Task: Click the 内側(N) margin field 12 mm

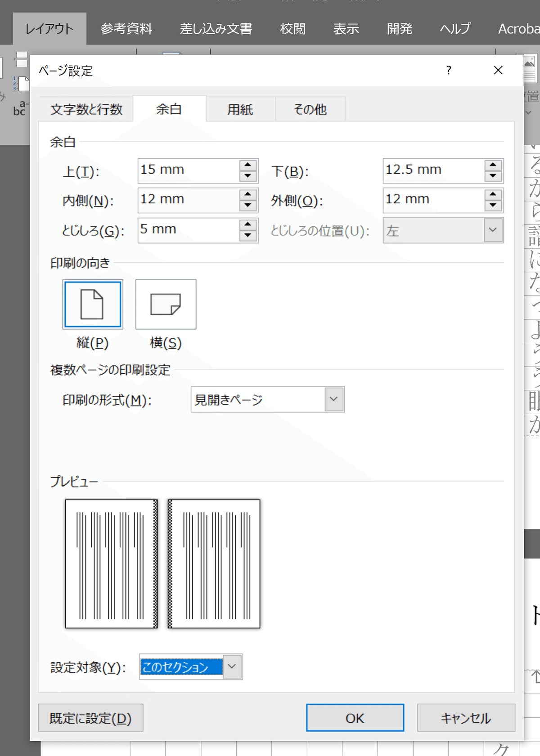Action: [189, 200]
